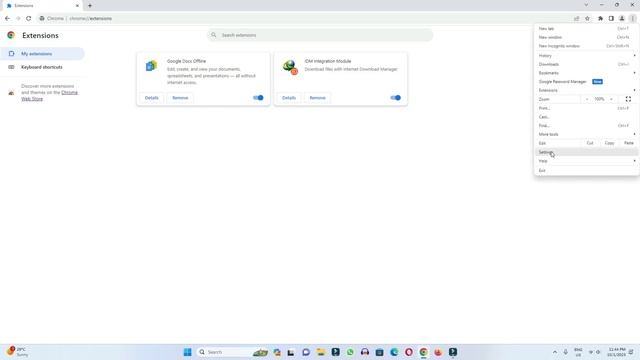Click the side panel icon in toolbar
640x360 pixels.
[611, 18]
